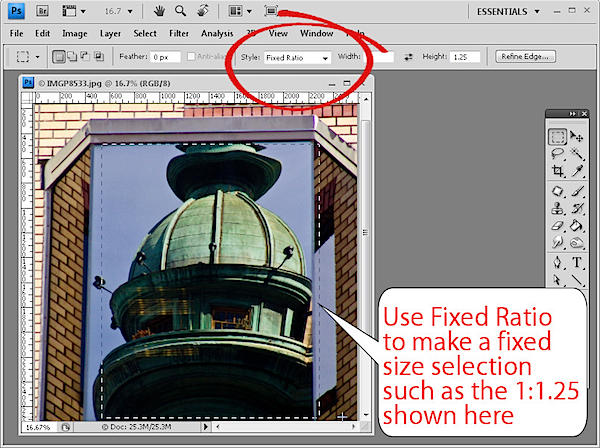Open the View Extras menu icon
600x448 pixels.
[x=74, y=11]
